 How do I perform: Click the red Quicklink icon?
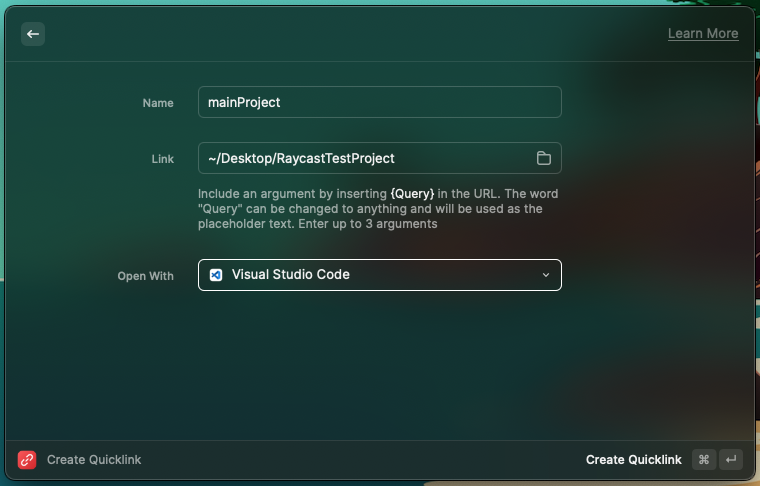click(27, 459)
